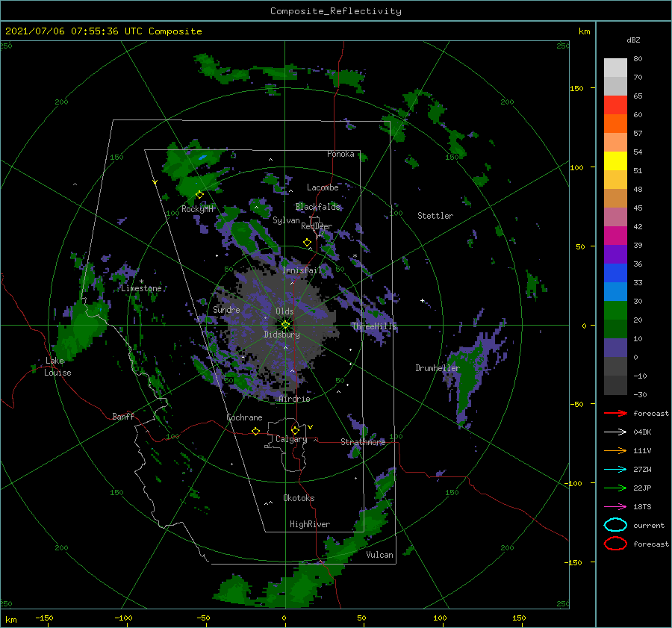Click the magenta 18TS arrow legend icon

coord(615,507)
